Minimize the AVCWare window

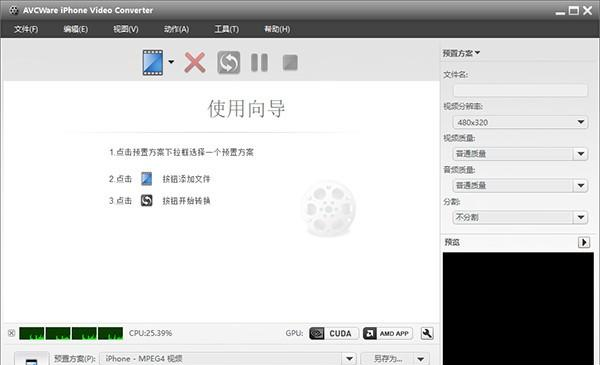click(x=560, y=12)
